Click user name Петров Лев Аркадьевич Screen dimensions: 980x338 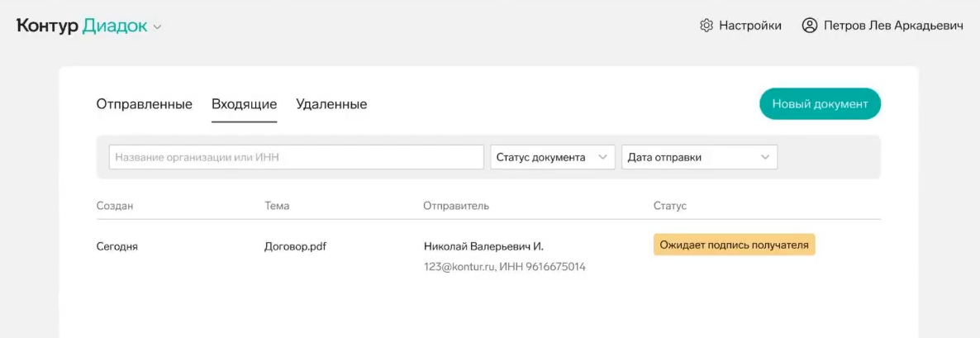pyautogui.click(x=893, y=26)
